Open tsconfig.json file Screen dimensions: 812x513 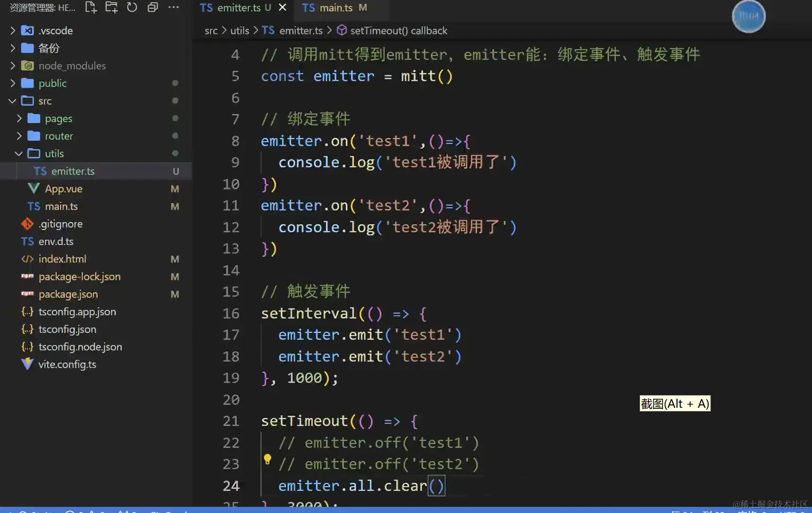click(x=96, y=329)
